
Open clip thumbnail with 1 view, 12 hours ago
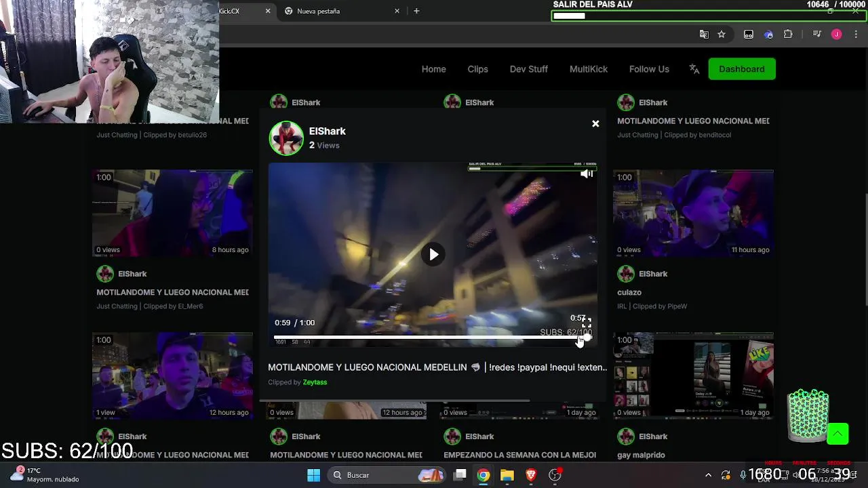(x=172, y=376)
